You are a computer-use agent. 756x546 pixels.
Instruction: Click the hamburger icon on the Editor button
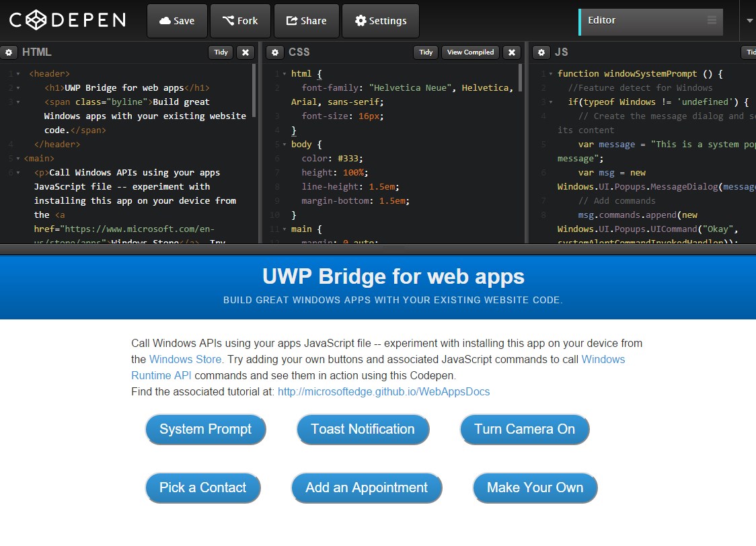(713, 20)
